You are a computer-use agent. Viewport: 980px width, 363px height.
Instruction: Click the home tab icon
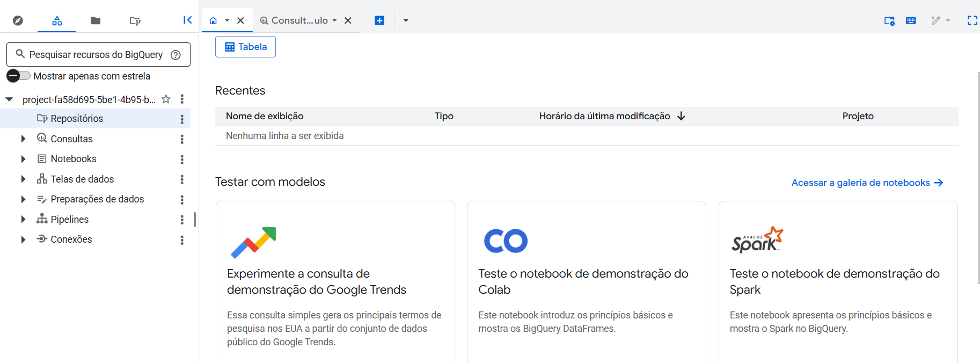point(213,20)
